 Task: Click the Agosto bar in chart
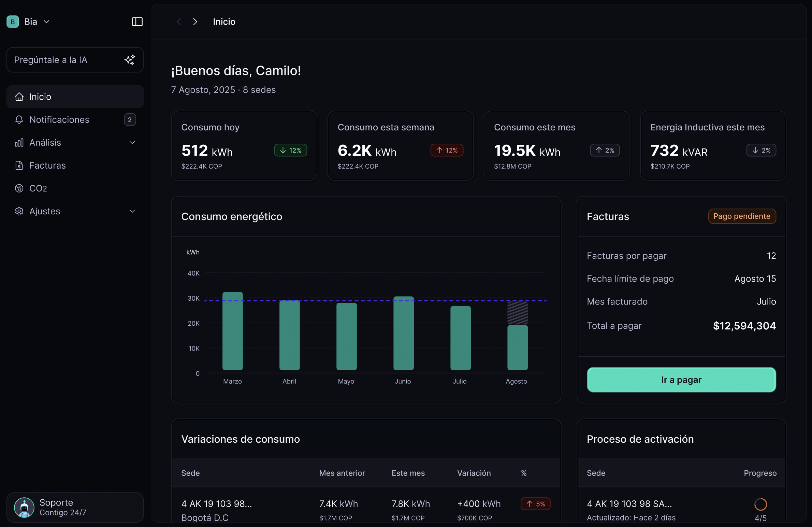pos(517,347)
